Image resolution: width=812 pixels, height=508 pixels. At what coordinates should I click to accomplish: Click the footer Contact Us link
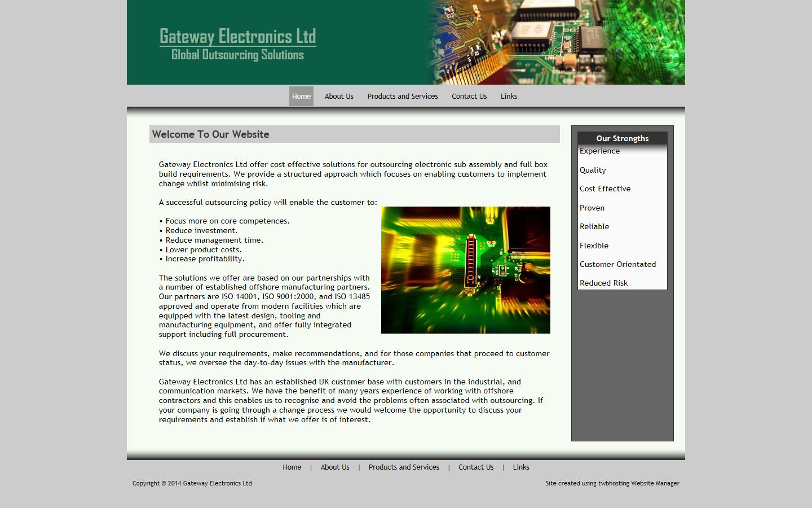pyautogui.click(x=476, y=467)
